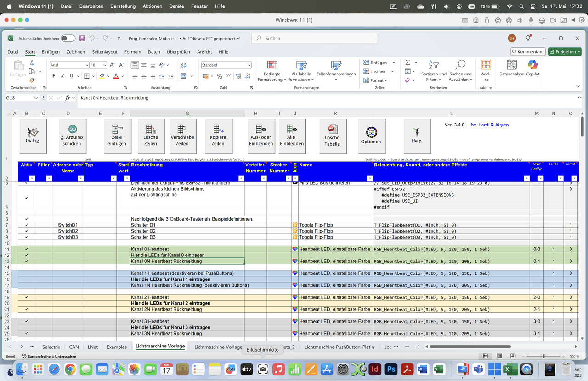Click the 'Lösche Zeilen' sheet button

(150, 136)
